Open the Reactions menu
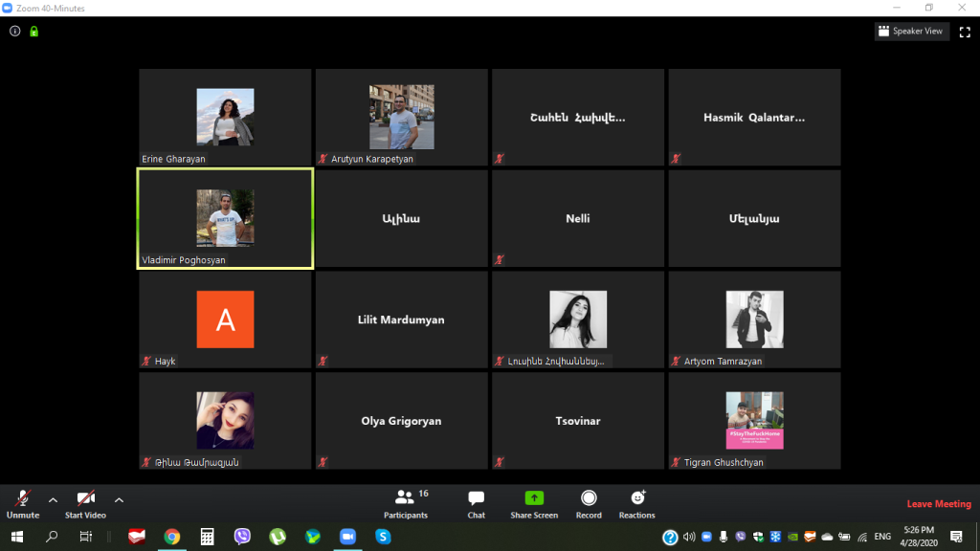The height and width of the screenshot is (551, 980). pos(636,504)
